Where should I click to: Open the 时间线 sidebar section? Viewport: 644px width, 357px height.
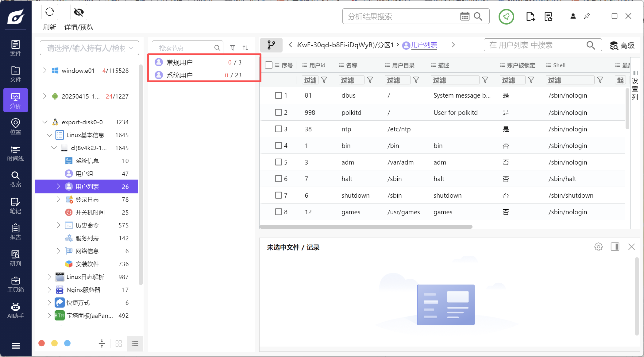16,153
